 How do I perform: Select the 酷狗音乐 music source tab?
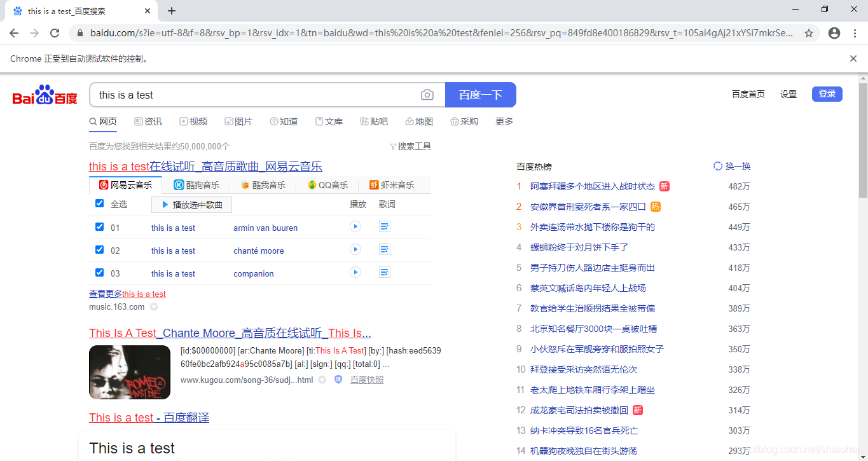pyautogui.click(x=196, y=185)
